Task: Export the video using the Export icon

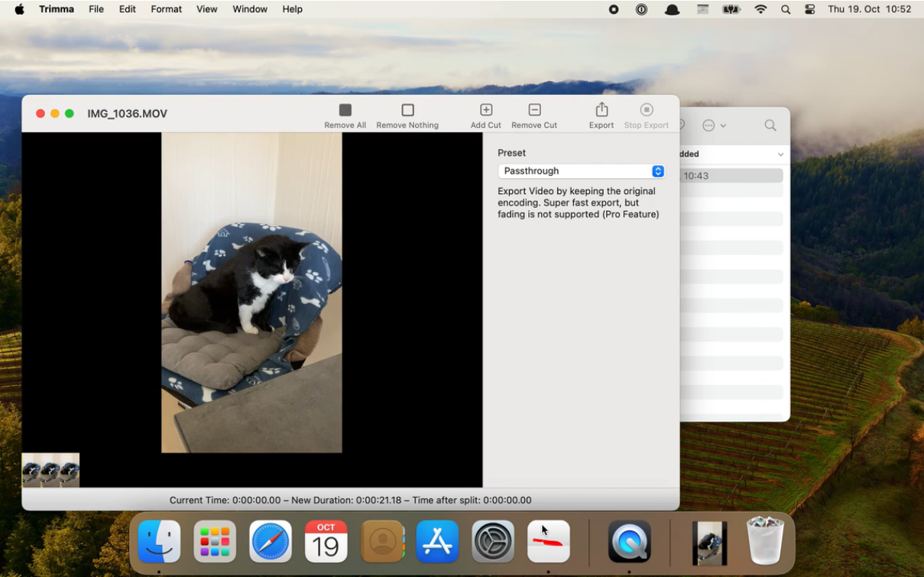Action: tap(601, 110)
